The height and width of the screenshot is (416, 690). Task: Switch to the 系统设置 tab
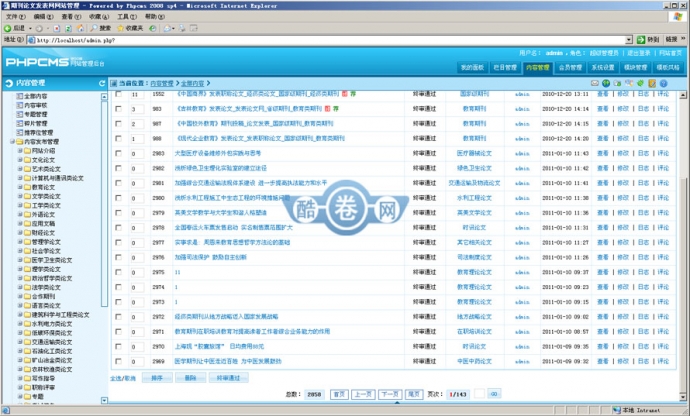click(602, 67)
